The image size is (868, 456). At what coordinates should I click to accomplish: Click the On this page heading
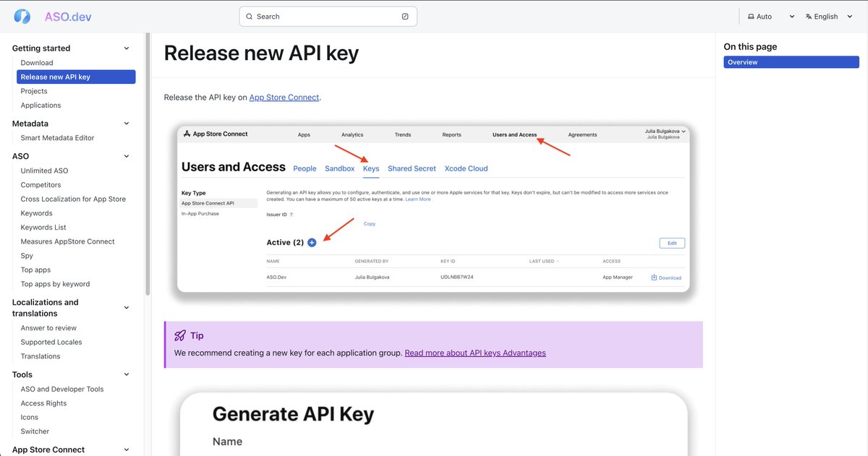[750, 46]
